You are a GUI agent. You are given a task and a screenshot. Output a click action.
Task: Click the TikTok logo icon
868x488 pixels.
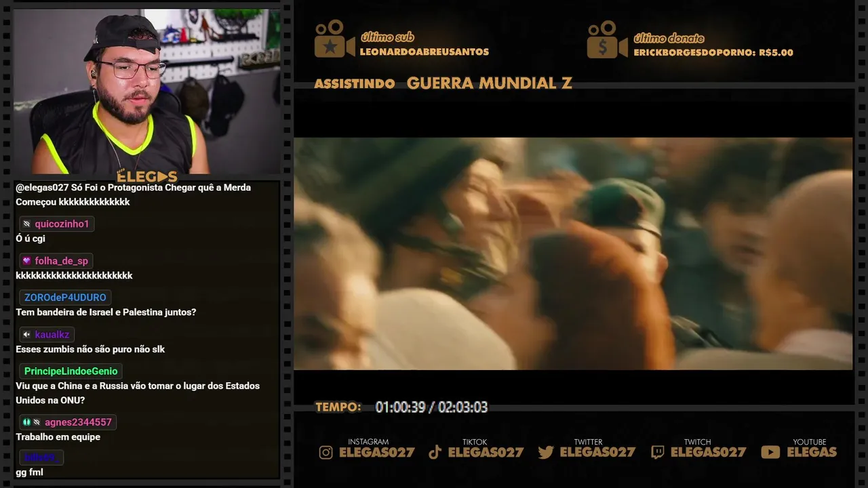tap(435, 452)
